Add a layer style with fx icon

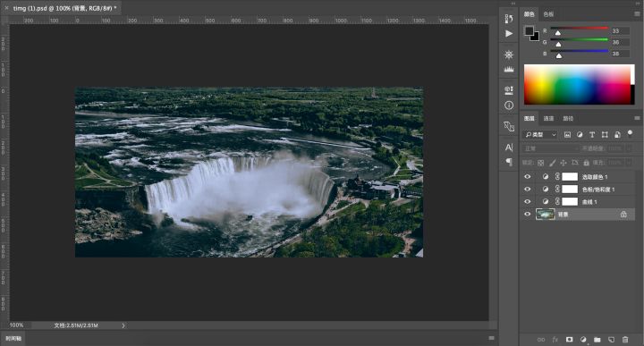point(555,340)
